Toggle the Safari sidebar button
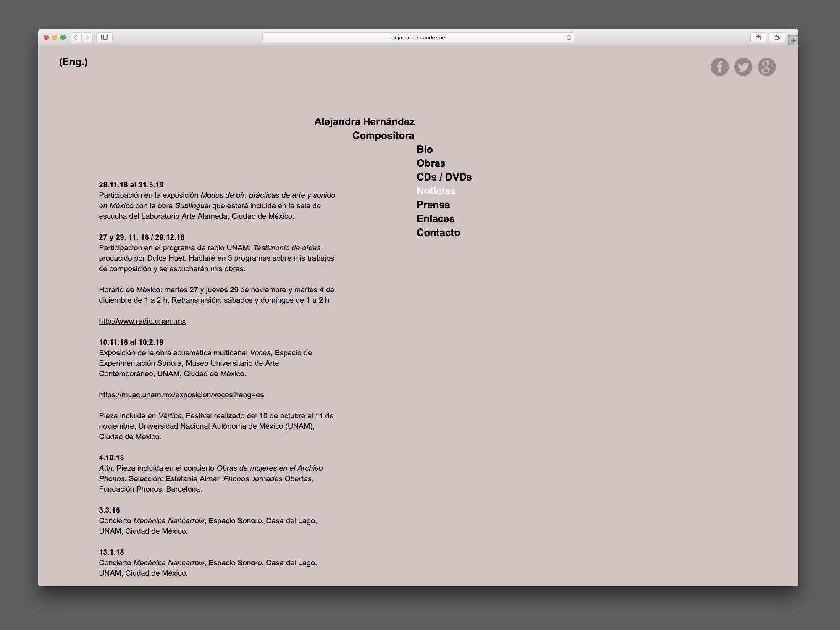 tap(104, 37)
